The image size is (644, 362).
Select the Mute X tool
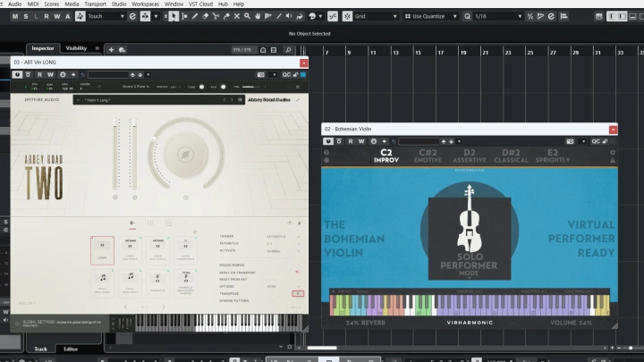point(236,16)
